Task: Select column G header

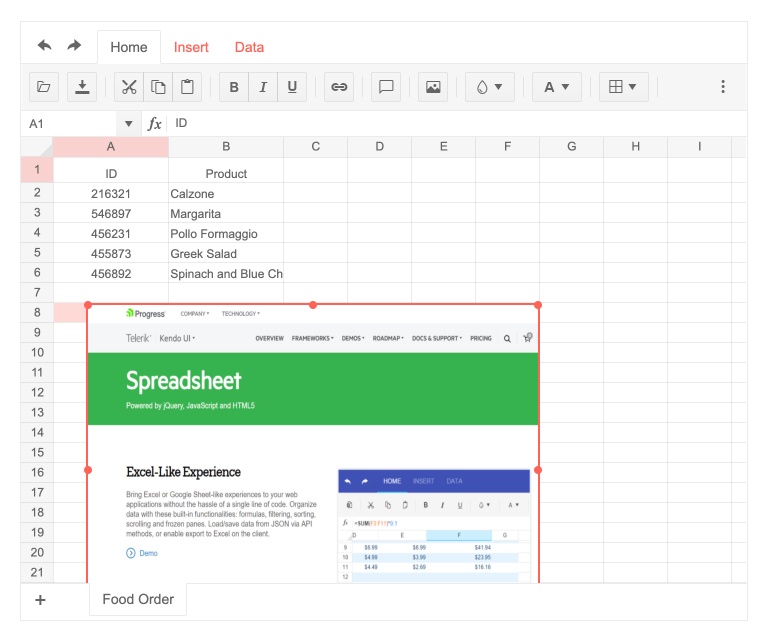Action: click(x=572, y=147)
